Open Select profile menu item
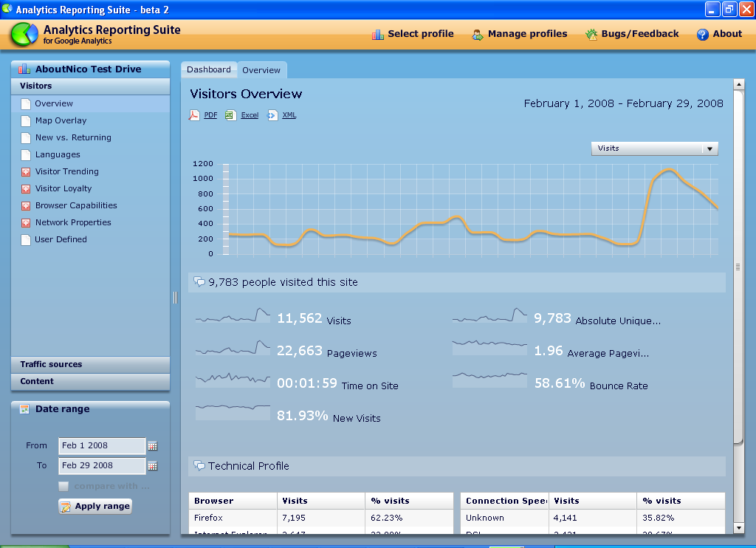This screenshot has height=548, width=756. click(413, 34)
